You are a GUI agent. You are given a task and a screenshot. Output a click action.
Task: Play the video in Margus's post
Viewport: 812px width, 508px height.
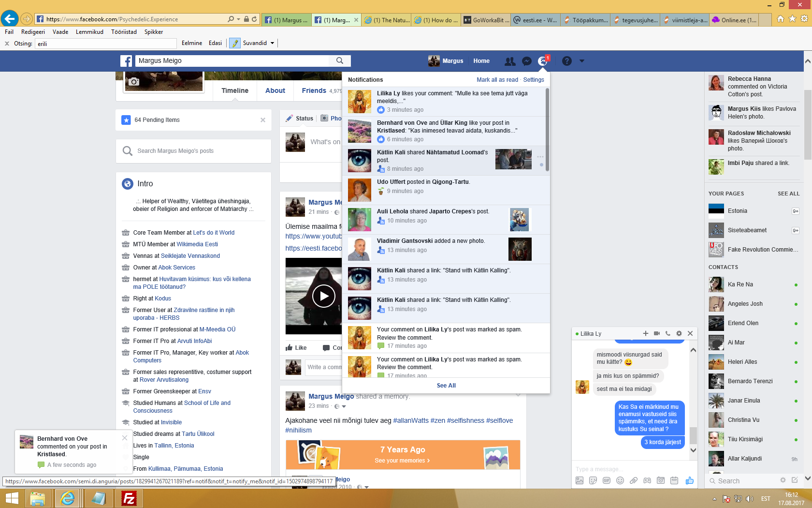[323, 296]
